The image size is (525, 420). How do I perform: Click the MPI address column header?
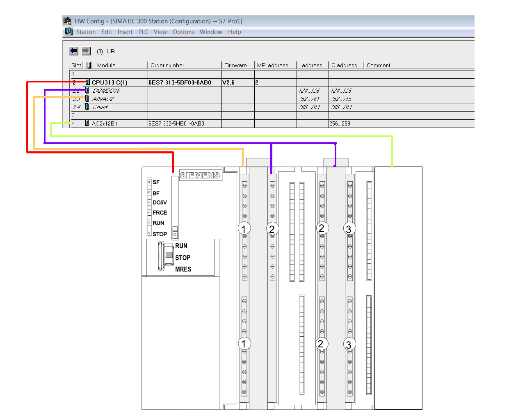tap(275, 65)
